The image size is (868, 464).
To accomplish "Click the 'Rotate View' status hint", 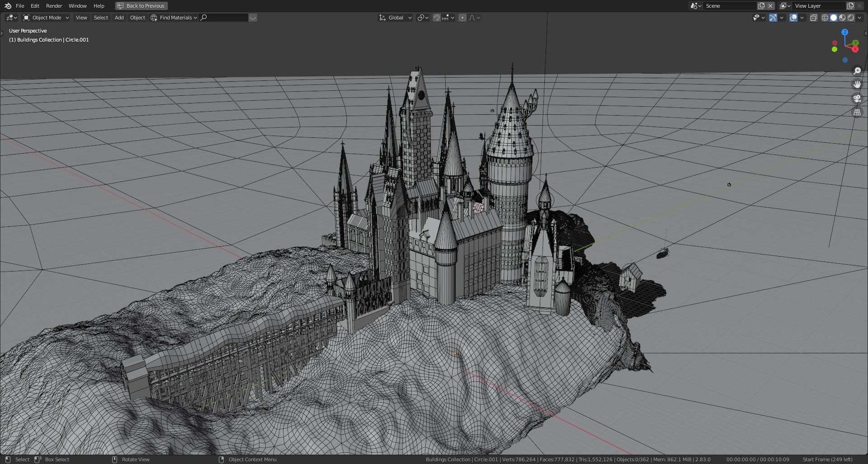I will point(136,459).
